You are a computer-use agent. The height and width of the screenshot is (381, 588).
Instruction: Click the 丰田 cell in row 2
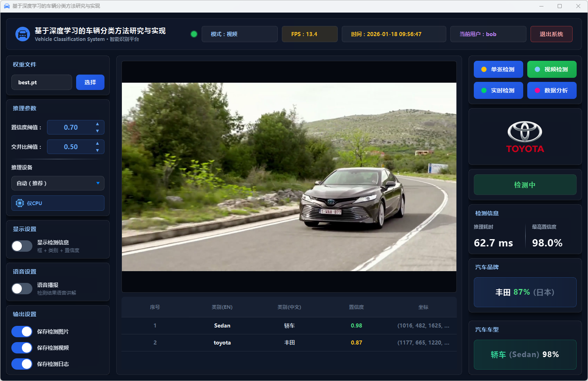[x=289, y=342]
